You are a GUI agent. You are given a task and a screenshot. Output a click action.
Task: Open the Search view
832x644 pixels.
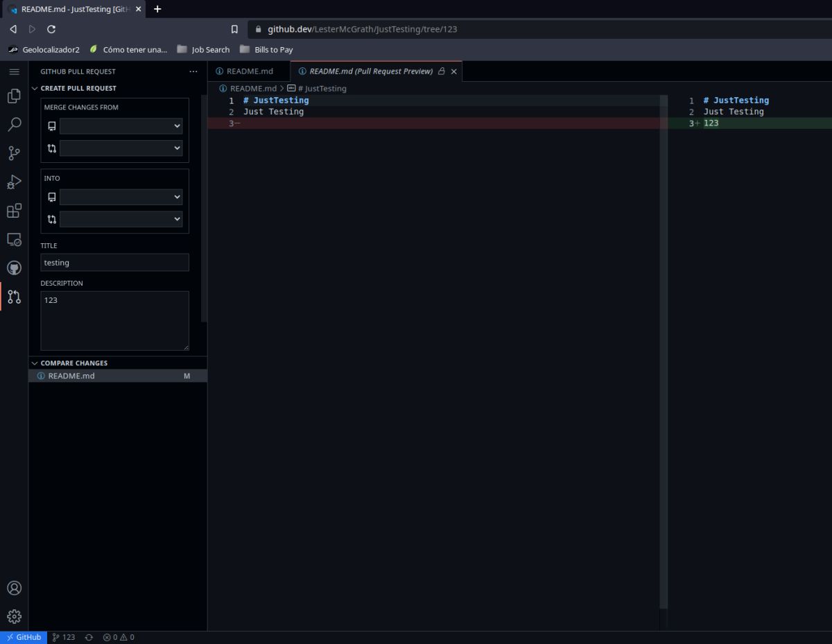[14, 125]
